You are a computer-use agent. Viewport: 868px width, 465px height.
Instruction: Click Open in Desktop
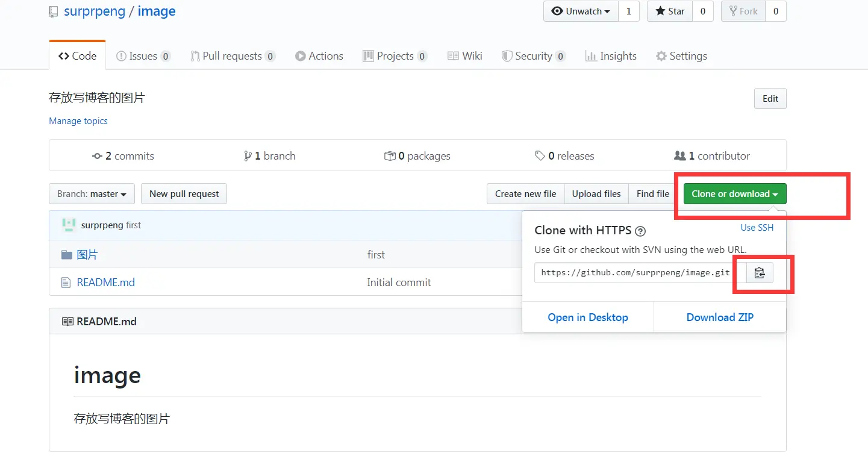[x=588, y=317]
